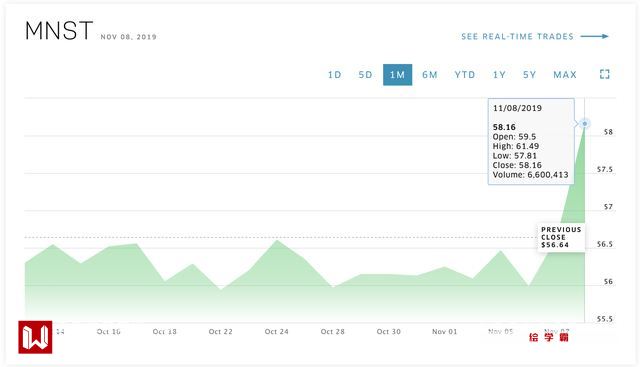Switch chart to 5D range
Viewport: 640px width, 367px height.
(x=365, y=75)
